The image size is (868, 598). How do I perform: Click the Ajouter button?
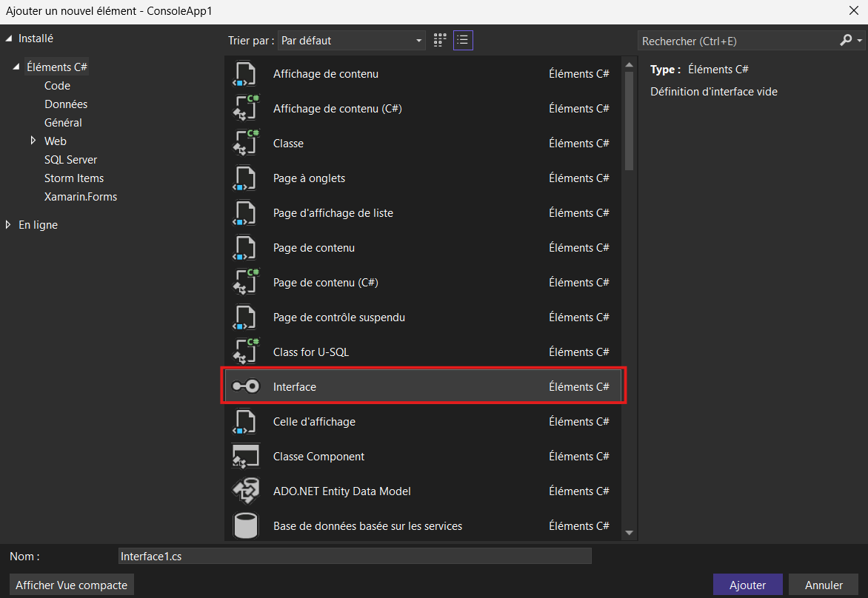(x=747, y=585)
